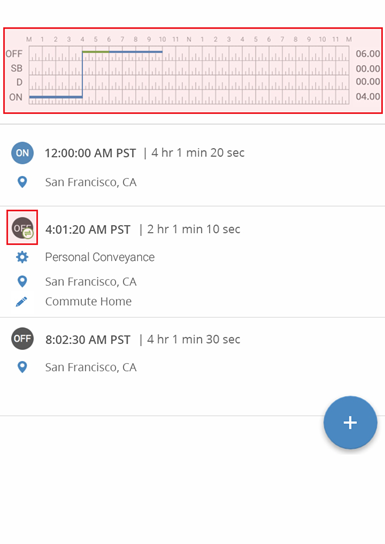
Task: Click the green segment on the OFF graph row
Action: 96,52
